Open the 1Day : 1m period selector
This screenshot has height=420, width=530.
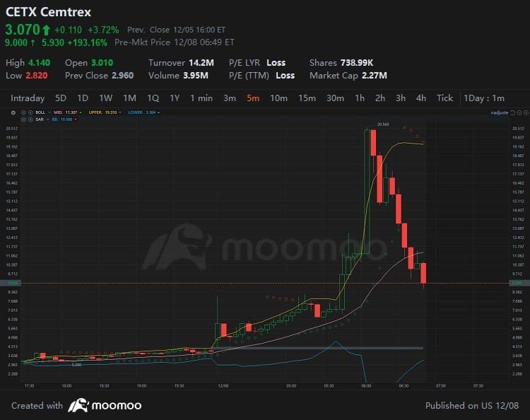point(484,98)
